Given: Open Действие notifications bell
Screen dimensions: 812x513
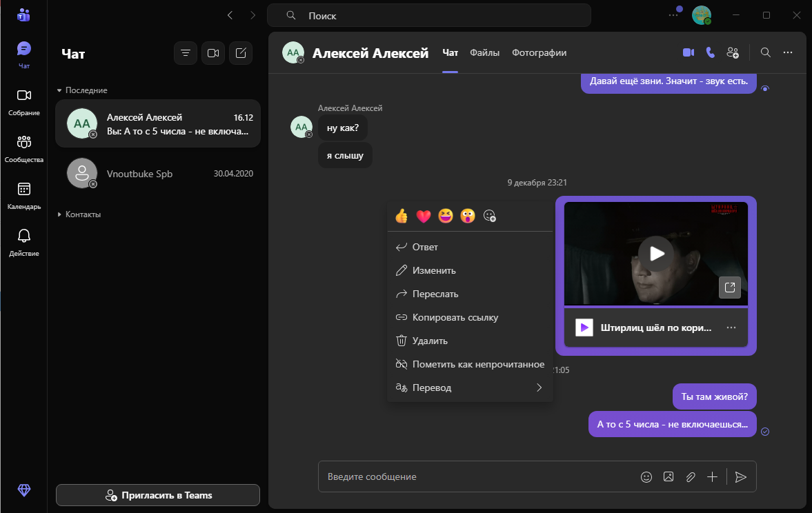Looking at the screenshot, I should point(24,241).
